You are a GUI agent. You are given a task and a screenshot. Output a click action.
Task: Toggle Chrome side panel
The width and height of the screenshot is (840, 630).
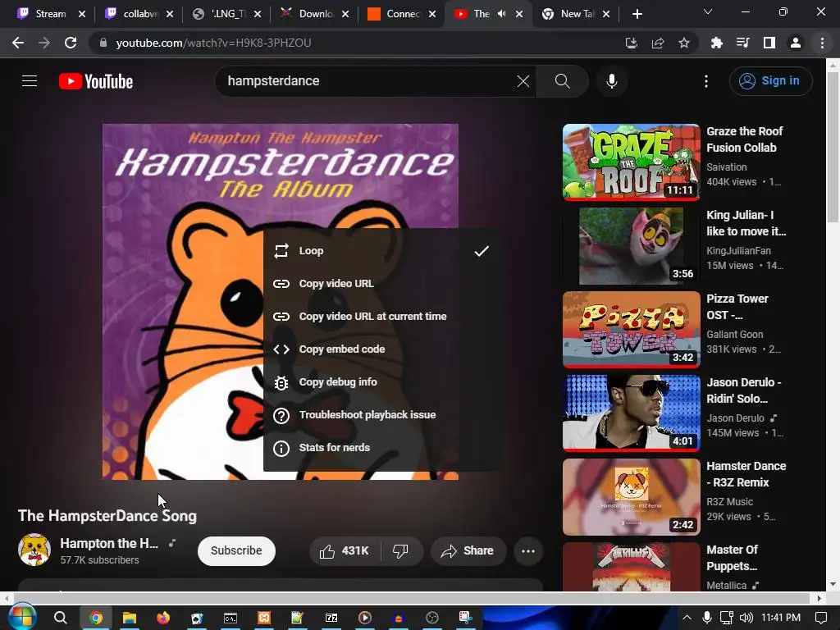[x=769, y=43]
